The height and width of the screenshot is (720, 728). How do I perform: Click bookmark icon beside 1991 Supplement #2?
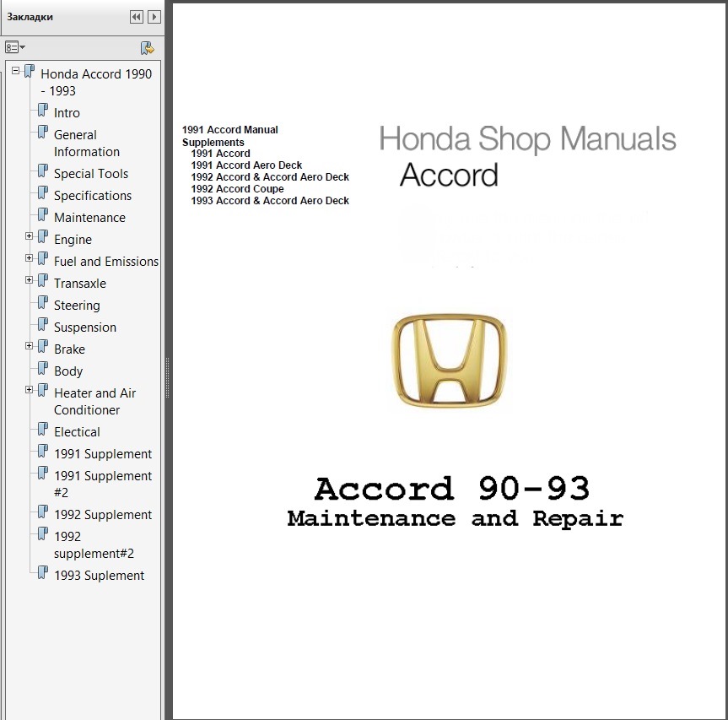tap(43, 473)
